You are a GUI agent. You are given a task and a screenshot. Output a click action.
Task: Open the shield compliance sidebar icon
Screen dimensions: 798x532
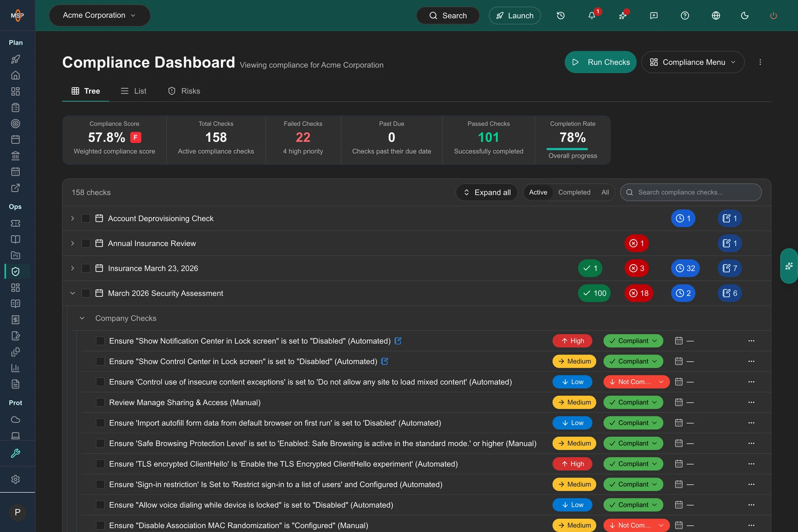click(15, 271)
